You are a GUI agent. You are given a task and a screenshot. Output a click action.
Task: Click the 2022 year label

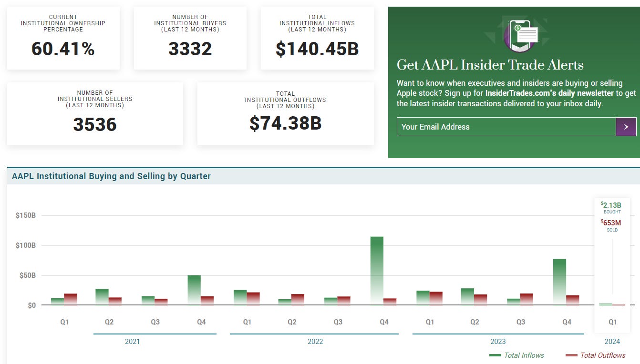click(315, 342)
